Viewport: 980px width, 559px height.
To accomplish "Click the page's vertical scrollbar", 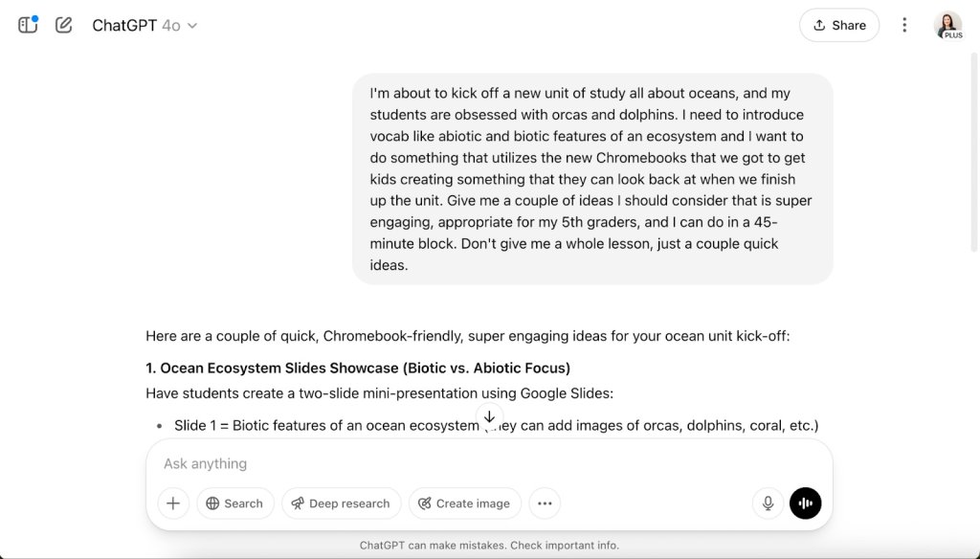I will [x=973, y=191].
